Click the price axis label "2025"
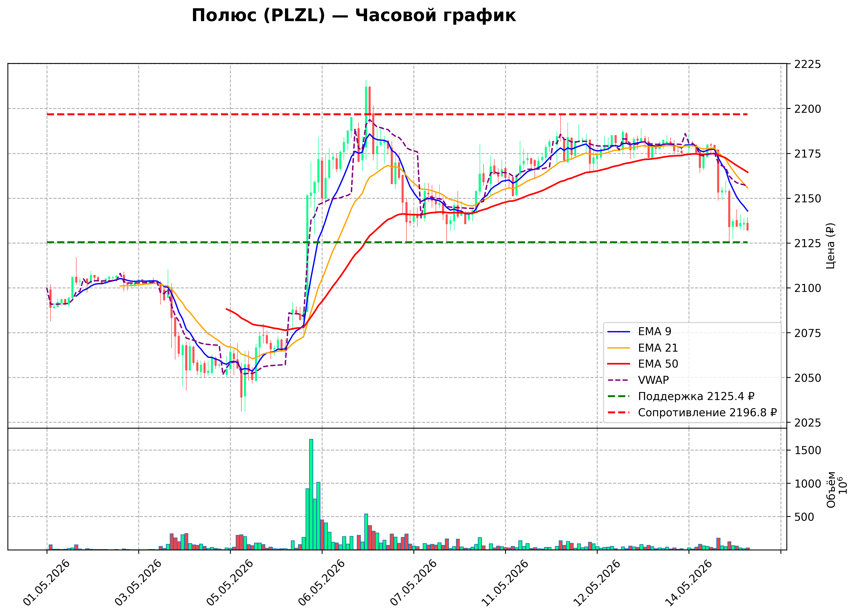Viewport: 857px width, 616px height. pyautogui.click(x=808, y=423)
